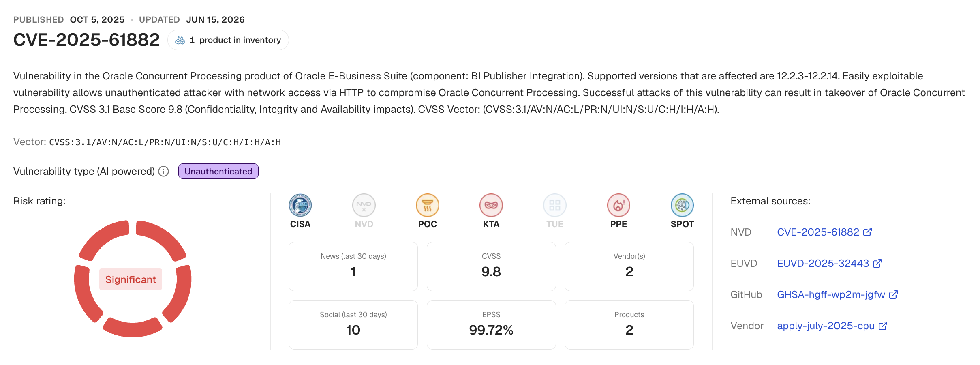The image size is (980, 365).
Task: Click the SPOT badge icon
Action: [x=682, y=205]
